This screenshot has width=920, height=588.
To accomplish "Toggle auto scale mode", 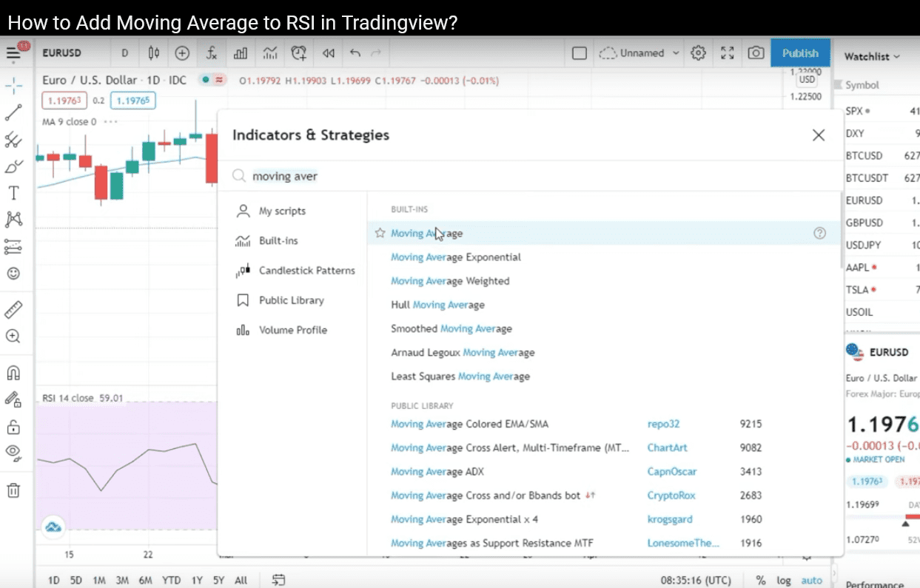I will (x=811, y=581).
